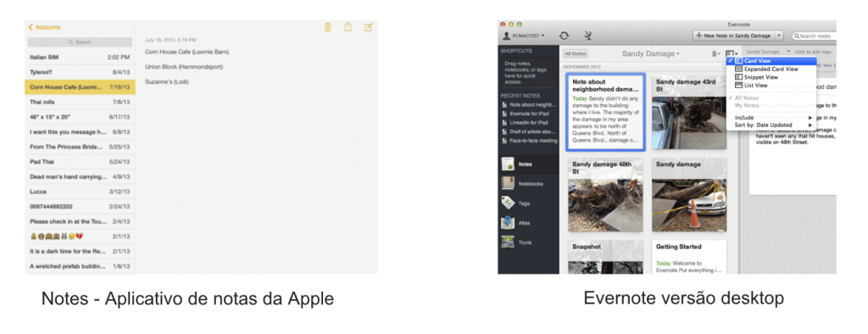
Task: Click the activity satellite icon in Evernote
Action: pyautogui.click(x=588, y=36)
